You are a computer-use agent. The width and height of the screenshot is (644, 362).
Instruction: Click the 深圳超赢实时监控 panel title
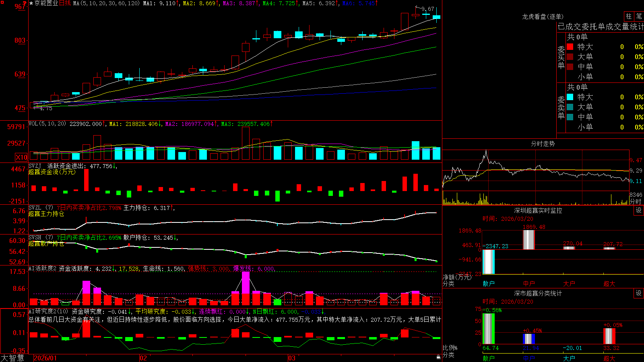tap(538, 210)
